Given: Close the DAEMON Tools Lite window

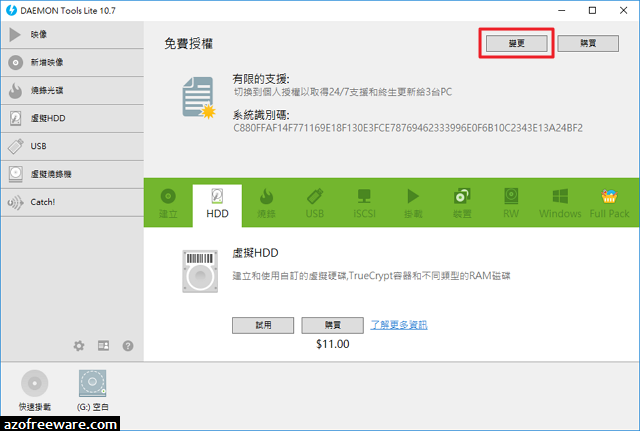Looking at the screenshot, I should click(624, 10).
